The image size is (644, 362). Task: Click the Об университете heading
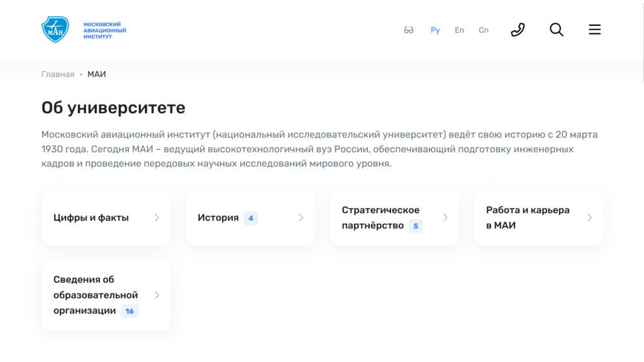pyautogui.click(x=113, y=108)
